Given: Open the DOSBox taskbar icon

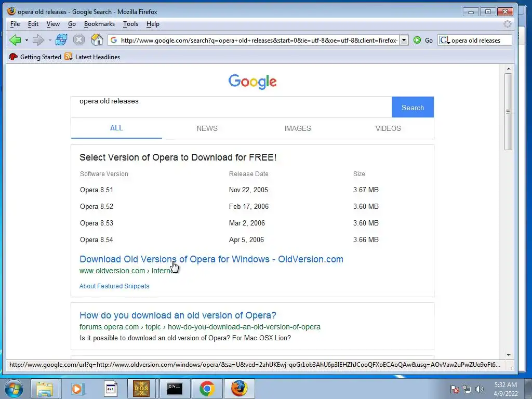Looking at the screenshot, I should tap(141, 389).
